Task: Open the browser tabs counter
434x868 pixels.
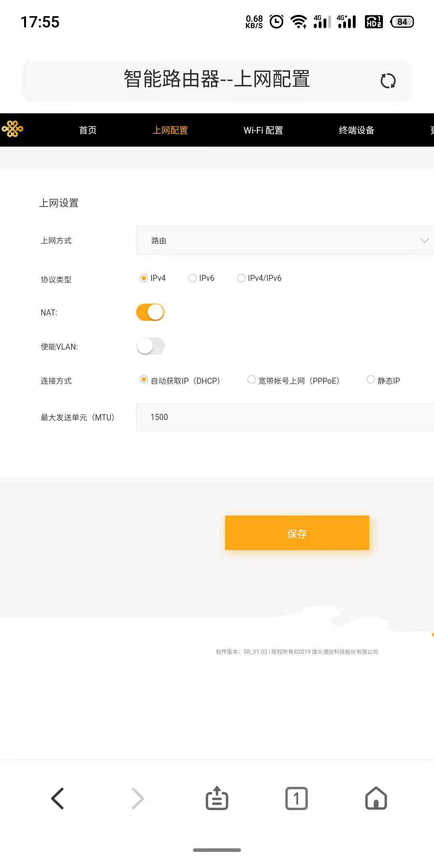Action: click(296, 798)
